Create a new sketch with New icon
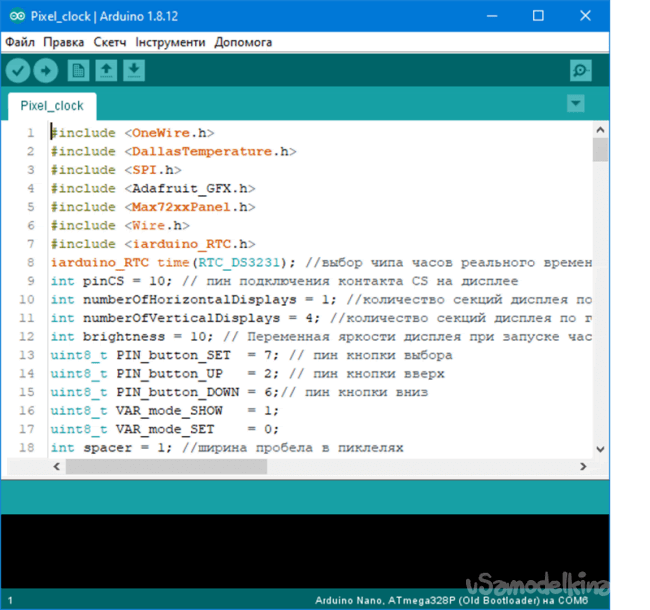Viewport: 650px width, 610px height. click(78, 70)
